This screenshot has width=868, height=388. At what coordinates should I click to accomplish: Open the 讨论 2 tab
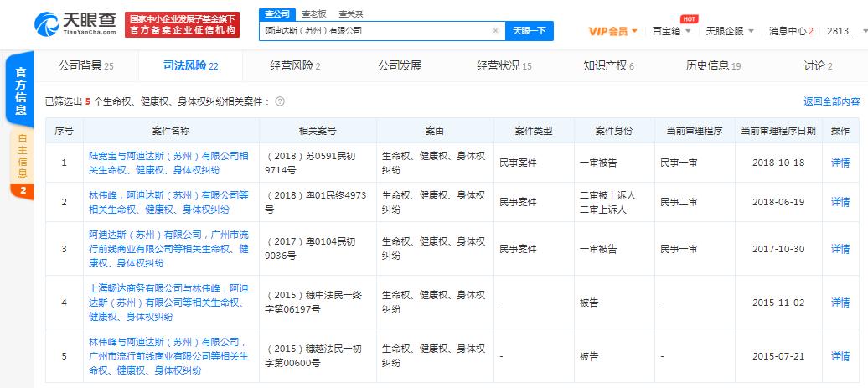pos(818,66)
